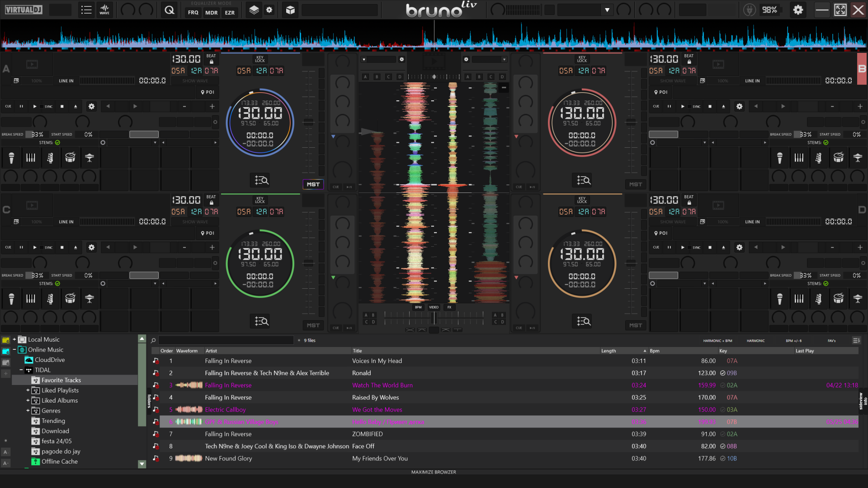Click the power plug battery icon
This screenshot has width=868, height=488.
point(749,10)
